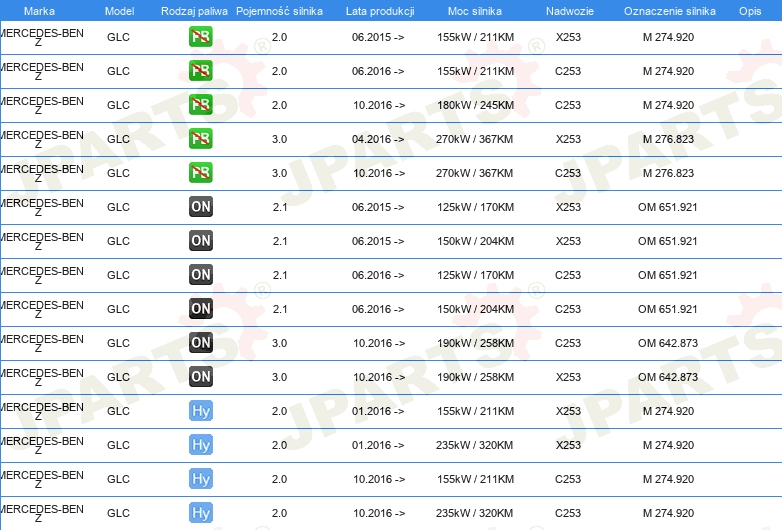This screenshot has width=782, height=530.
Task: Click Hy hybrid icon in 01.2016 155kW row
Action: 200,411
